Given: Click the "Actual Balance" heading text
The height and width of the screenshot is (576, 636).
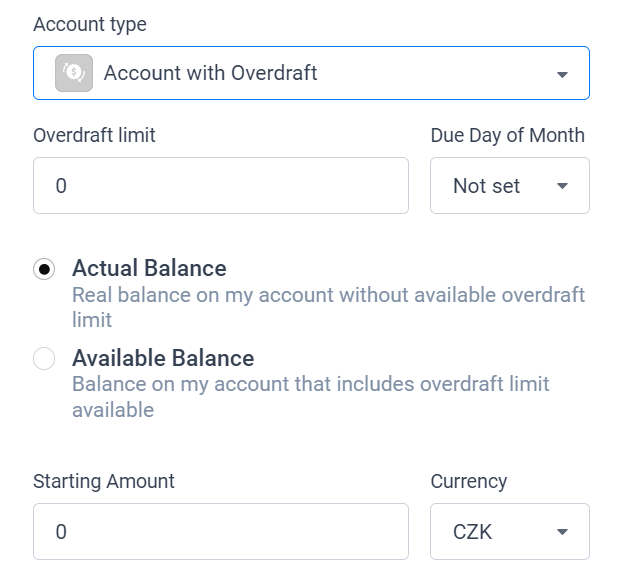Looking at the screenshot, I should coord(149,268).
